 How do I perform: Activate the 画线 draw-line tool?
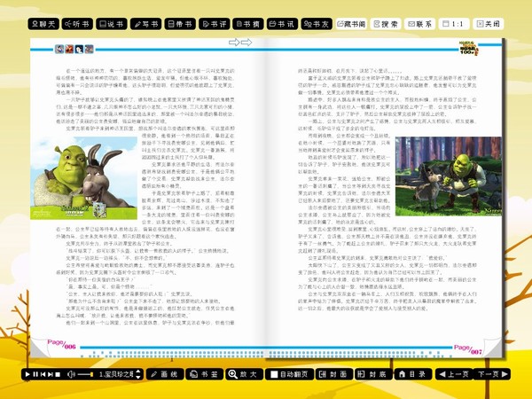point(165,374)
